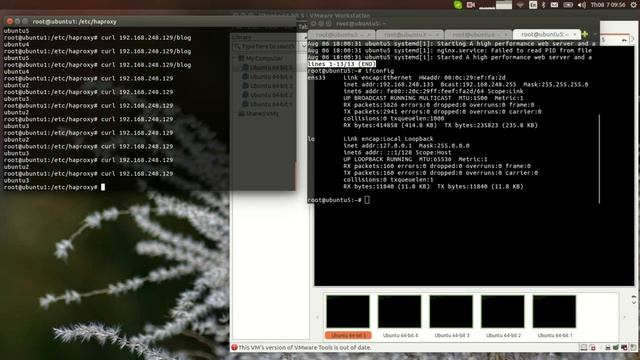Screen dimensions: 640x360
Task: Click the ens33 interface name
Action: click(x=316, y=78)
